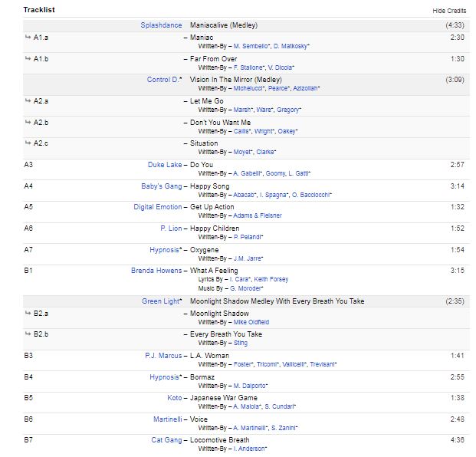The image size is (476, 457).
Task: Open Brenda Howens artist page
Action: point(156,271)
